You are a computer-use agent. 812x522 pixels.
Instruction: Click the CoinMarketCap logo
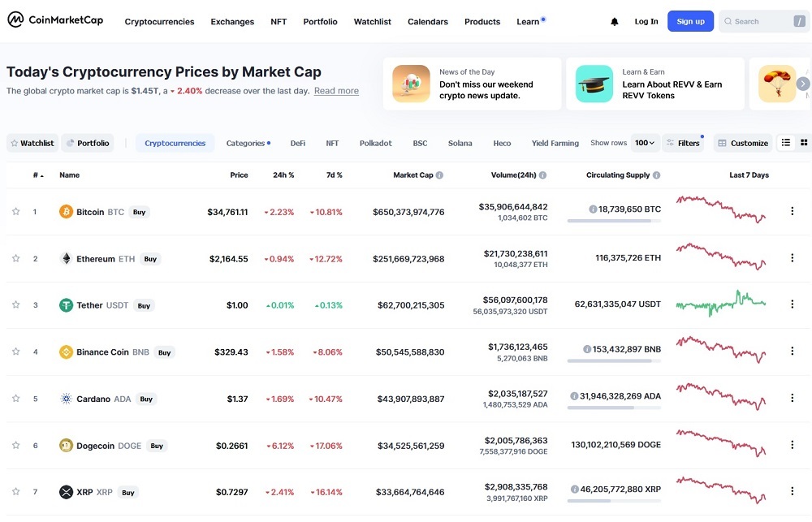[55, 20]
